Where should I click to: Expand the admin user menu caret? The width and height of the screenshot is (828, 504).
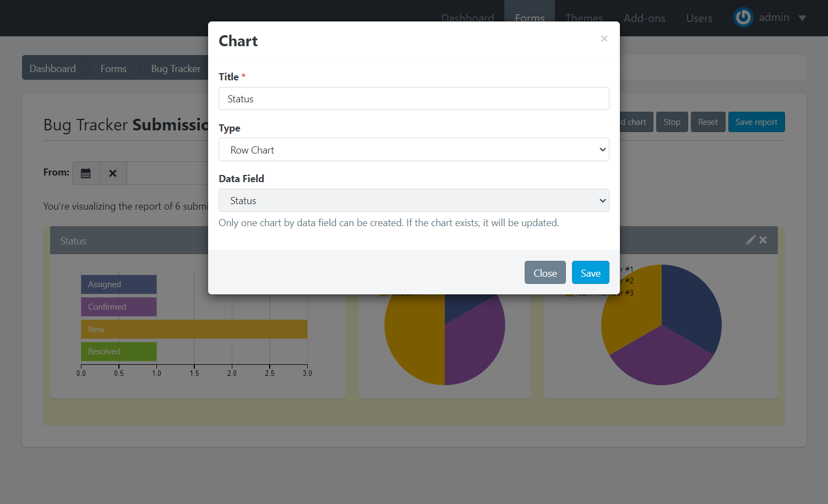pyautogui.click(x=802, y=18)
